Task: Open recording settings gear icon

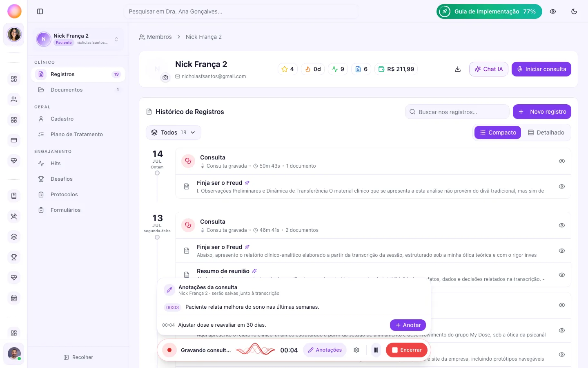Action: pyautogui.click(x=356, y=350)
